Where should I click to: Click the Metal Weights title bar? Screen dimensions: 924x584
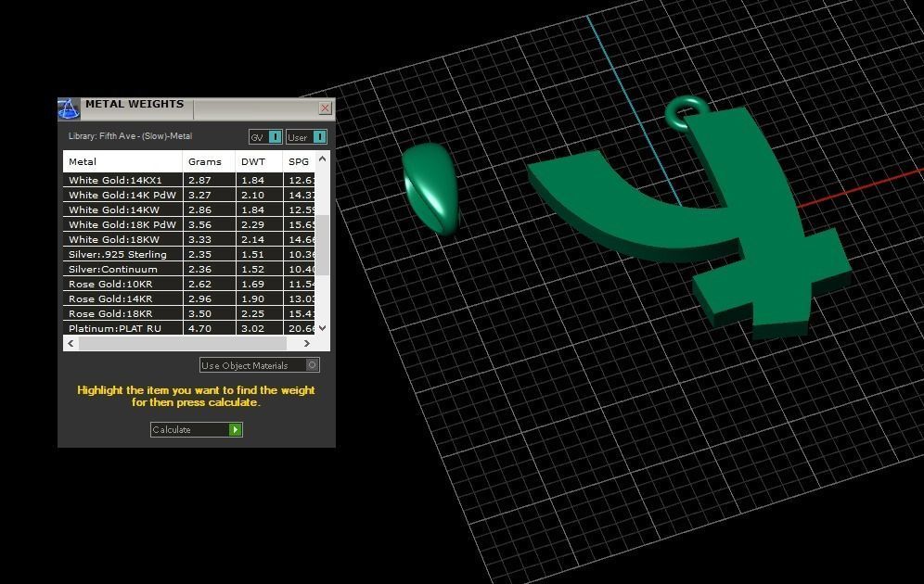197,108
